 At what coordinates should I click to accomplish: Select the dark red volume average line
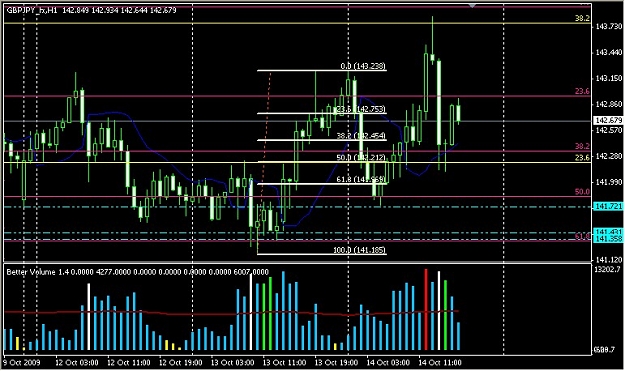231,313
